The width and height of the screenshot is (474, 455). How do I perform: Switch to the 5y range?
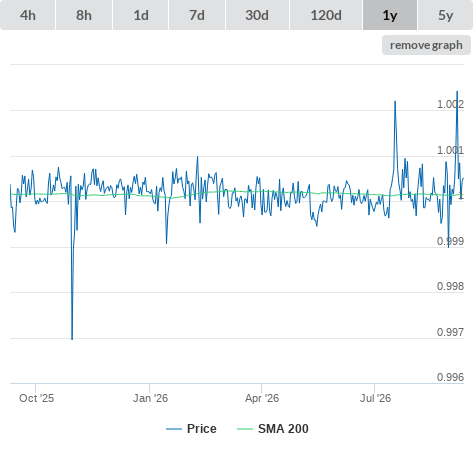tap(445, 15)
